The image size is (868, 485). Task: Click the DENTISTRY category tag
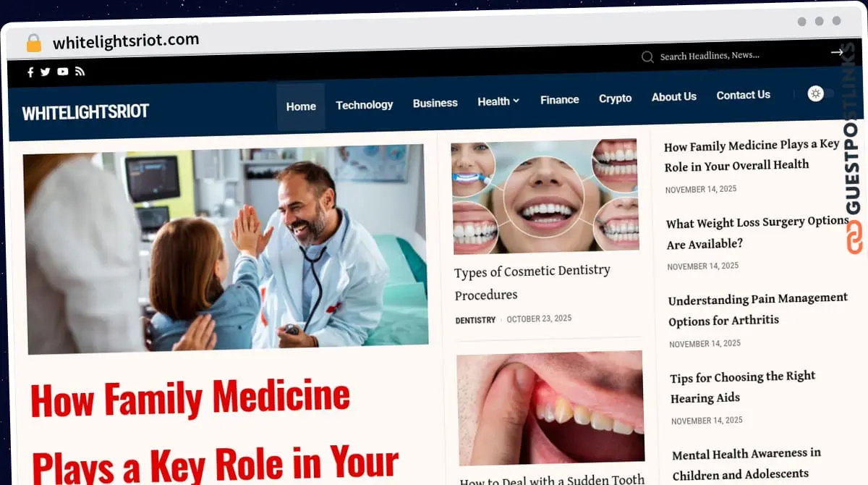(475, 320)
